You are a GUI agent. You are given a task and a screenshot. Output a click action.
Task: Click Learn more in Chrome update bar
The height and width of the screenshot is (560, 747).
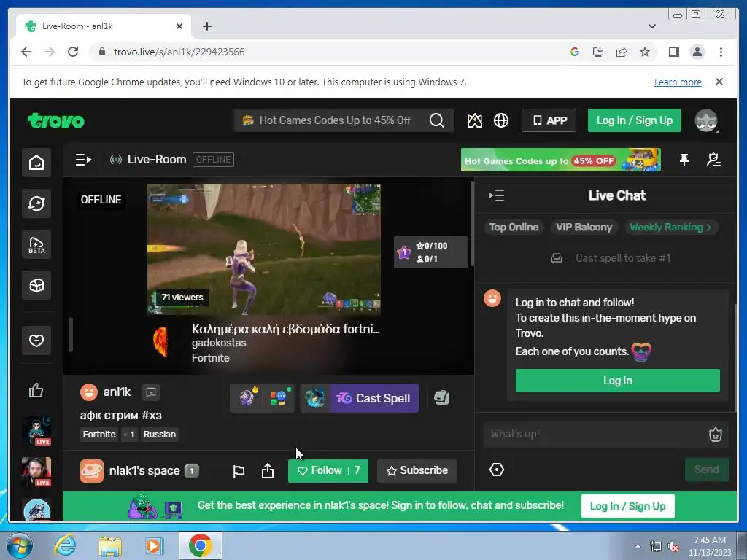coord(678,82)
